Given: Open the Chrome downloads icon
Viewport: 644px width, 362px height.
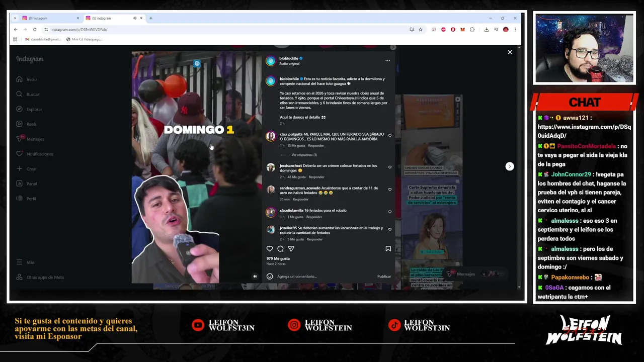Looking at the screenshot, I should (x=487, y=30).
